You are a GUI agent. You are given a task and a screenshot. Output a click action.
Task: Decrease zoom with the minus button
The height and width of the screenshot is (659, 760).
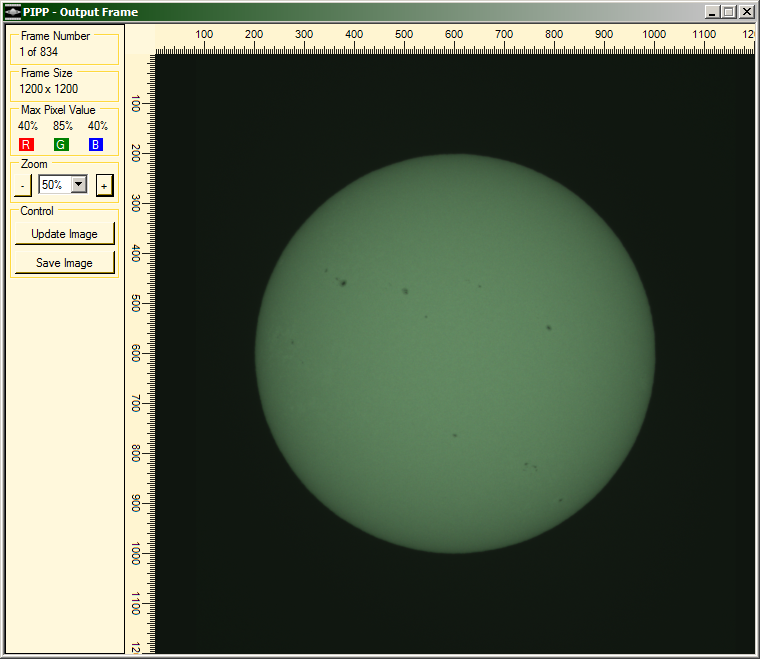coord(22,186)
